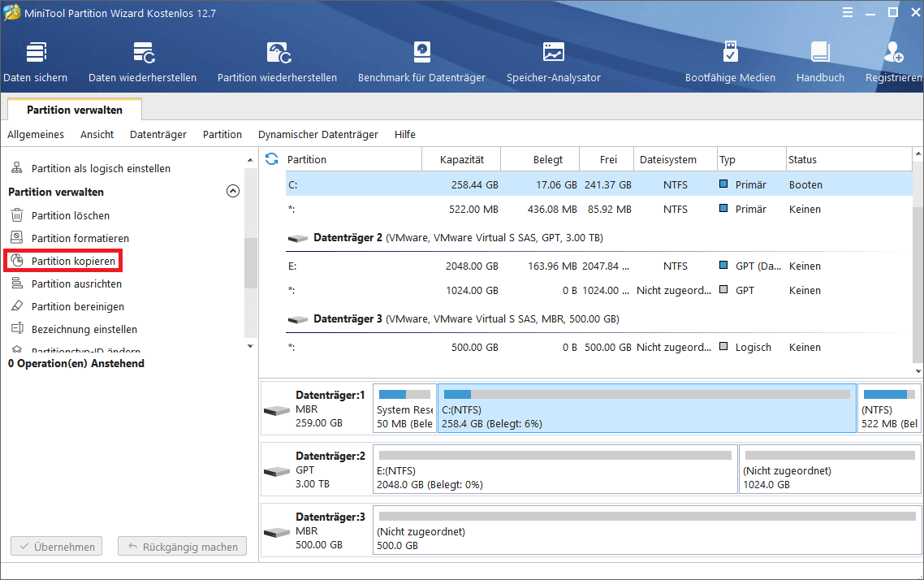Select System Reserved block in disk map
This screenshot has width=924, height=580.
point(405,409)
